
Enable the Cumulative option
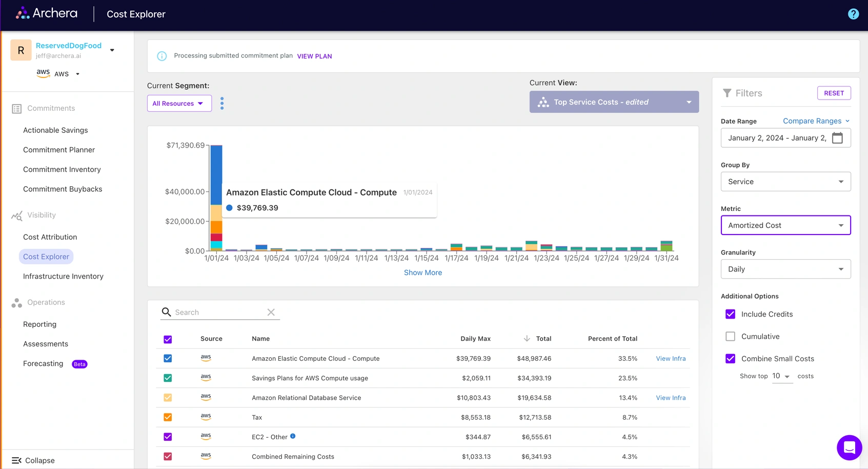tap(731, 337)
